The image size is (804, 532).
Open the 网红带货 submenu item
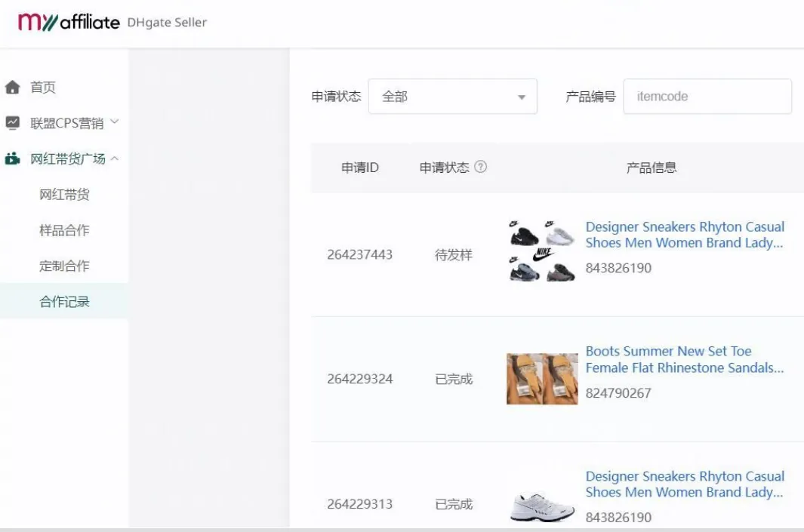click(x=65, y=194)
